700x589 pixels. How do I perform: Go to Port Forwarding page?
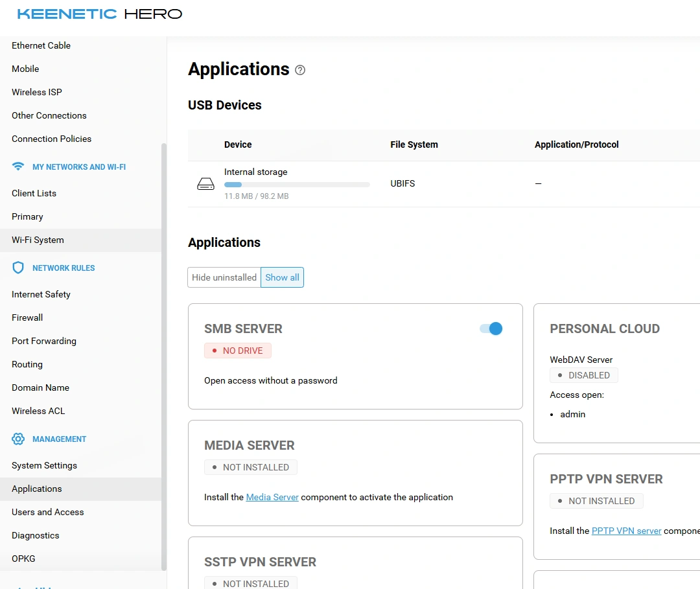tap(44, 341)
